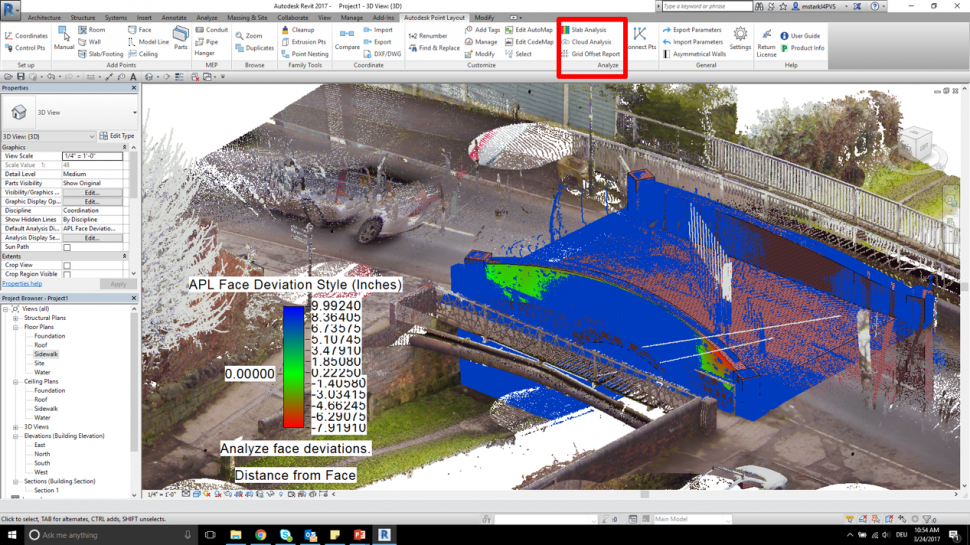Add points by Ceiling
970x545 pixels.
point(143,54)
